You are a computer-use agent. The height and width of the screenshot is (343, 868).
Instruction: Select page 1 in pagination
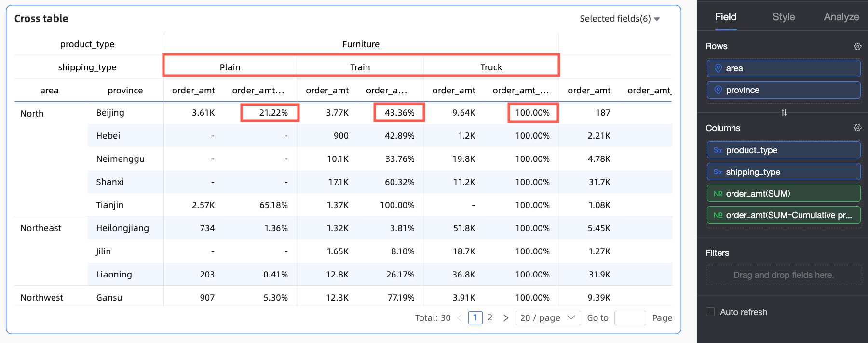coord(475,317)
